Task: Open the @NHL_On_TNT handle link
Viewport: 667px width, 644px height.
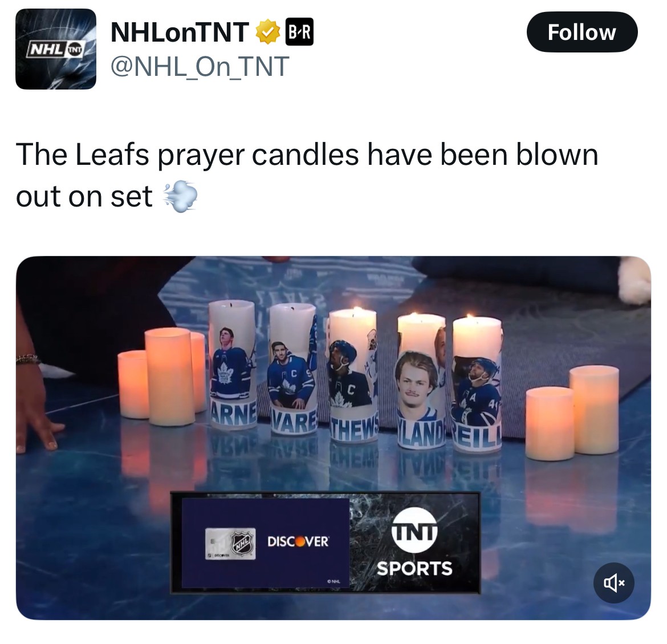Action: [x=200, y=67]
